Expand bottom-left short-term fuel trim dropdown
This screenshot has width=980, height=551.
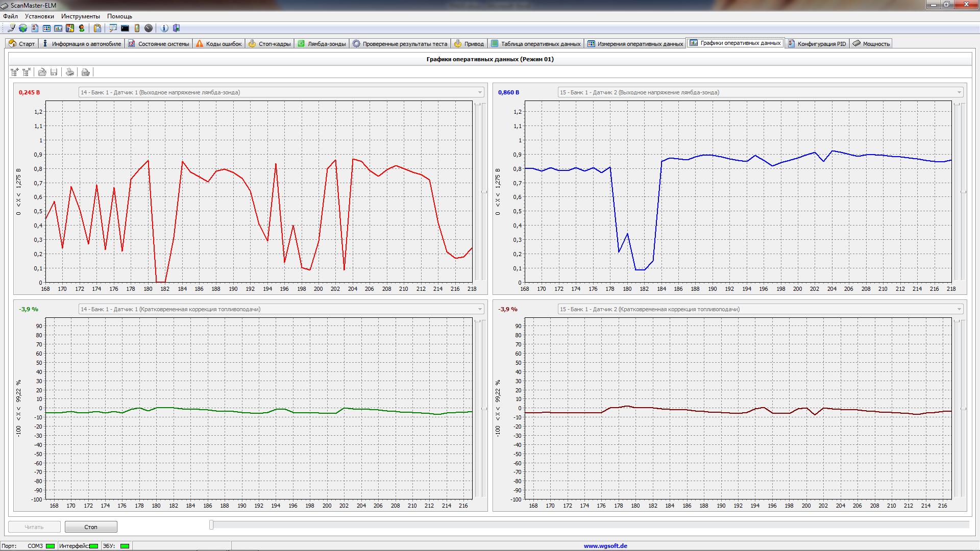click(x=480, y=309)
